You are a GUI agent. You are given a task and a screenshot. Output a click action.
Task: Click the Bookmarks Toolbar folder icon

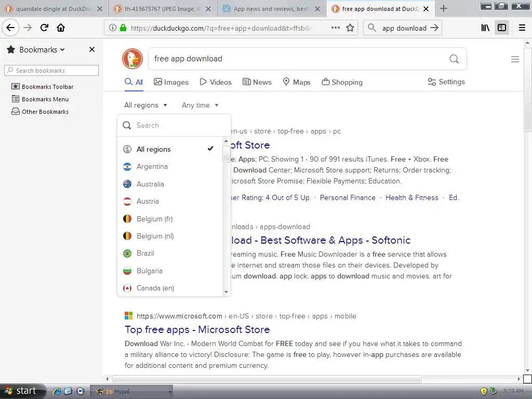pos(16,87)
